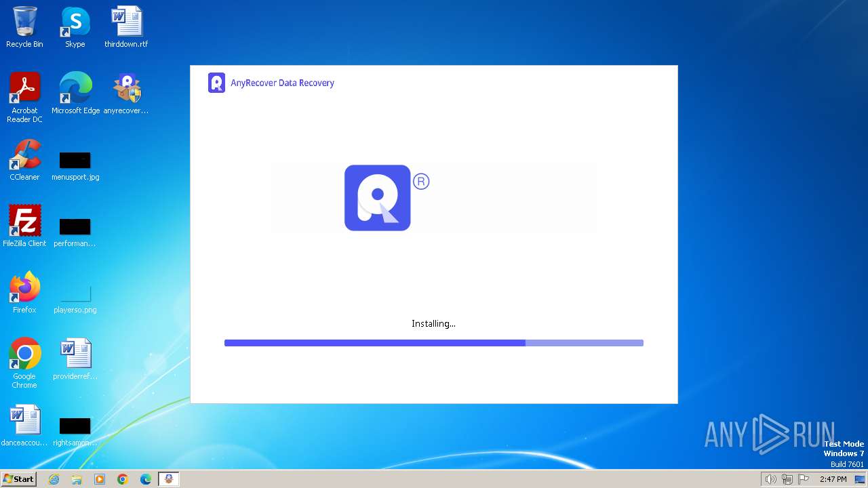Open Internet Explorer from taskbar
Viewport: 868px width, 488px height.
coord(54,479)
